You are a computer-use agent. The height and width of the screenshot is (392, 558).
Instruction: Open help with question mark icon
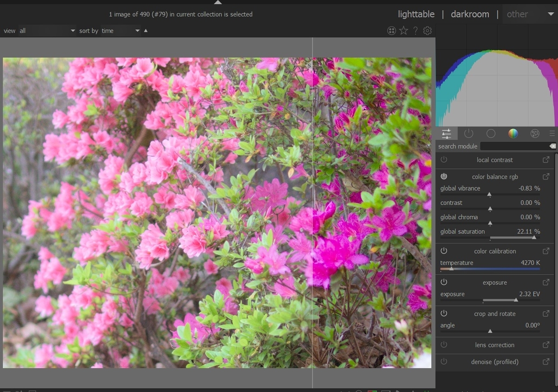[x=416, y=31]
